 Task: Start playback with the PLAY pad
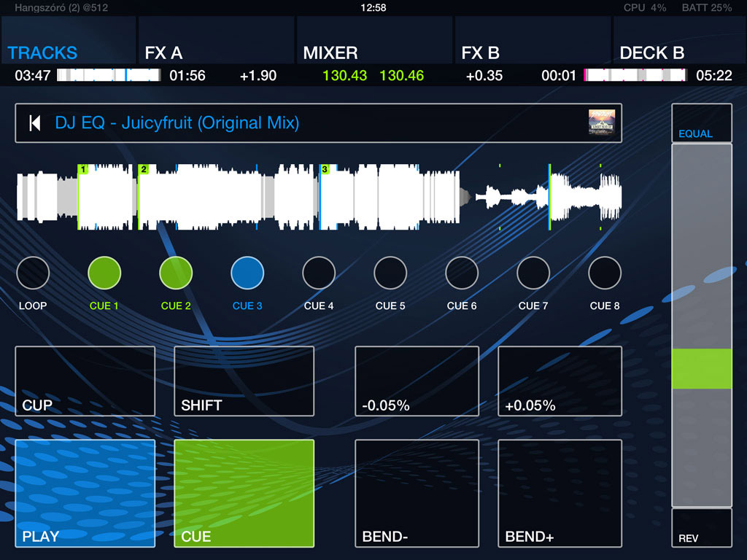(85, 494)
